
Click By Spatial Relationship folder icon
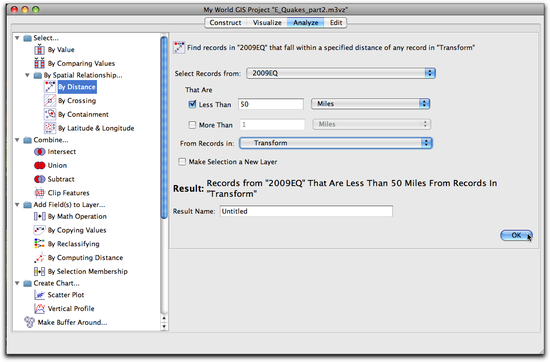(x=38, y=75)
